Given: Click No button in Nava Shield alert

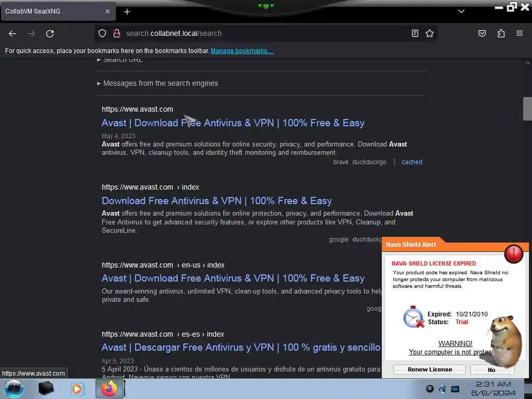Looking at the screenshot, I should pyautogui.click(x=491, y=370).
